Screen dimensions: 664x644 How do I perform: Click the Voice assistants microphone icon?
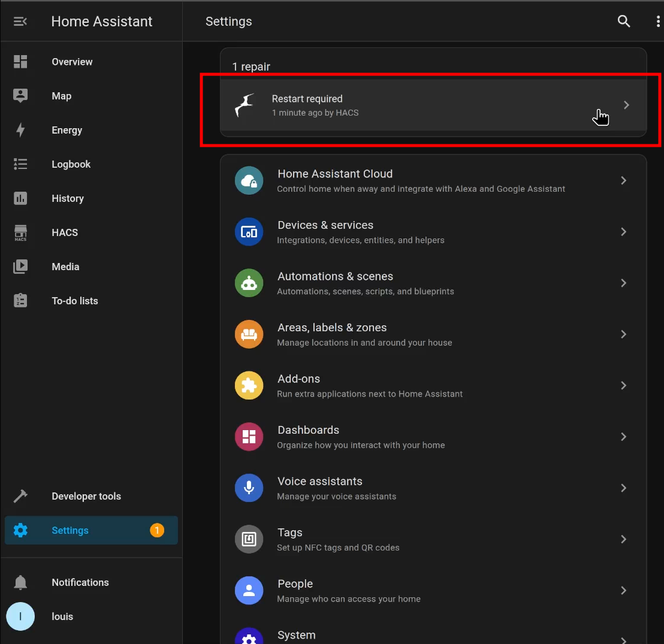(x=249, y=488)
